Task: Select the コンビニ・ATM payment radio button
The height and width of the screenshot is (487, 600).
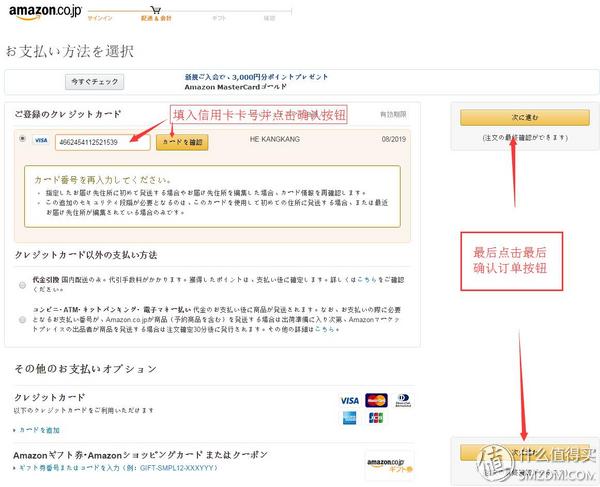Action: click(22, 319)
